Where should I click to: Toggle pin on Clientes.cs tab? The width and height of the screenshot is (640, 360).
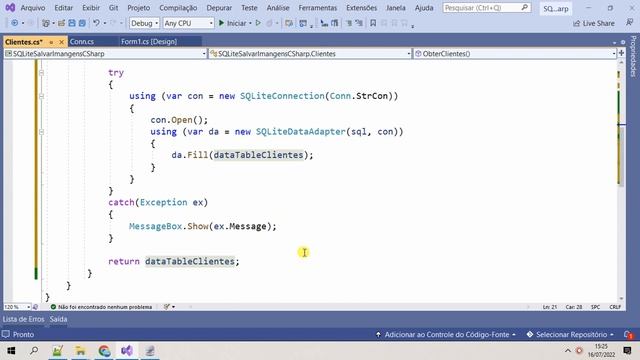click(51, 42)
